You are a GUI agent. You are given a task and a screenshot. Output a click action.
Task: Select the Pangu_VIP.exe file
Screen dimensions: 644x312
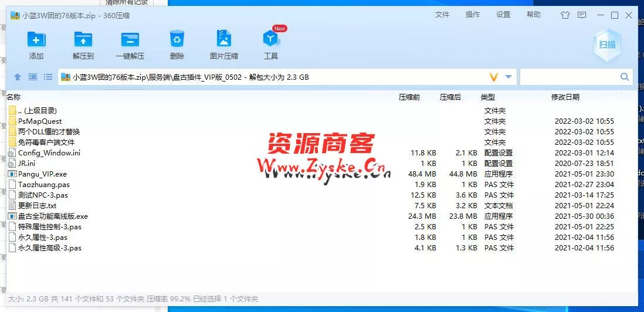[x=42, y=174]
